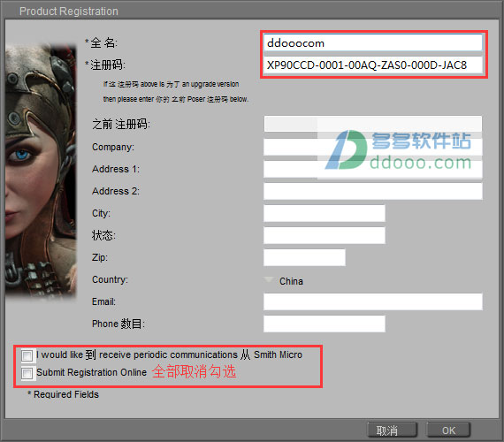Click the OK button
This screenshot has height=442, width=504.
click(x=448, y=431)
